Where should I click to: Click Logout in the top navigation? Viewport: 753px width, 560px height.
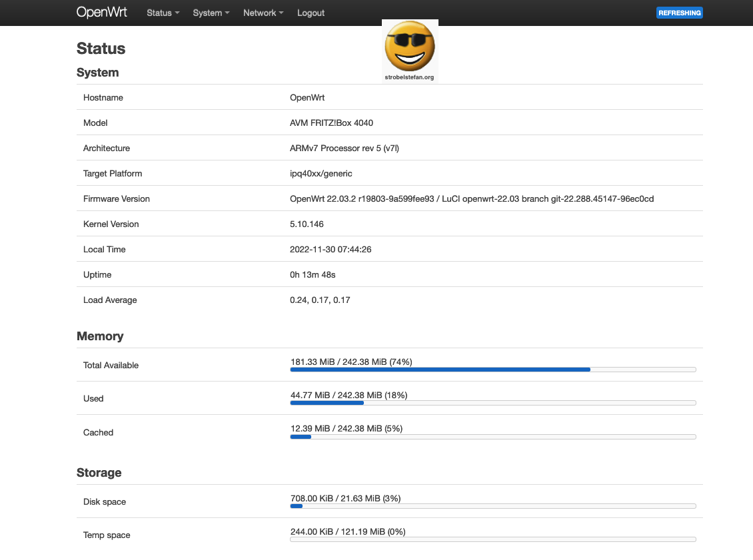click(311, 13)
